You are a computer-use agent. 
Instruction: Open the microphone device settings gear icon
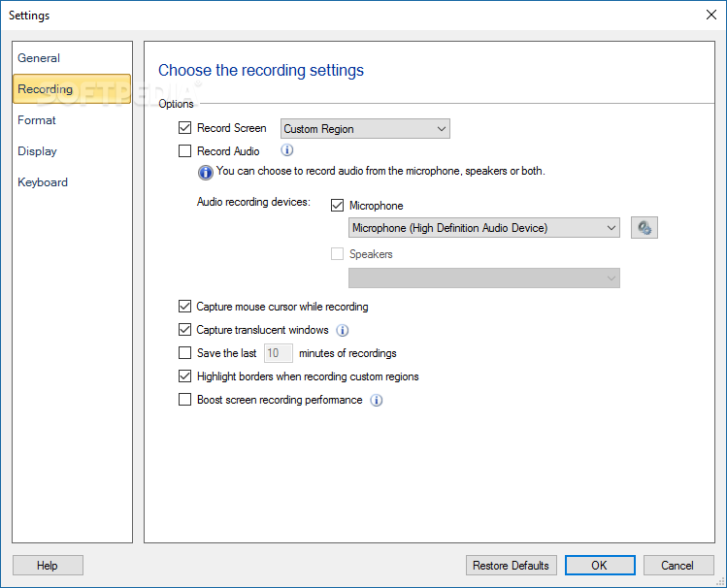644,227
